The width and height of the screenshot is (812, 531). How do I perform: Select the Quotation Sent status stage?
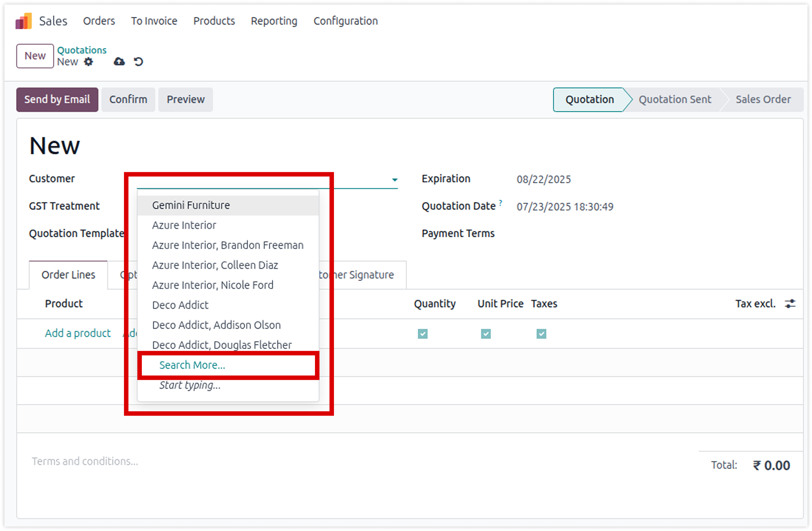(x=675, y=100)
